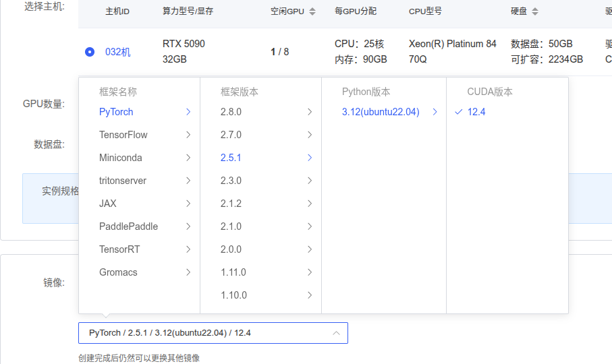Click 可扩容：2234GB disk text

(547, 59)
